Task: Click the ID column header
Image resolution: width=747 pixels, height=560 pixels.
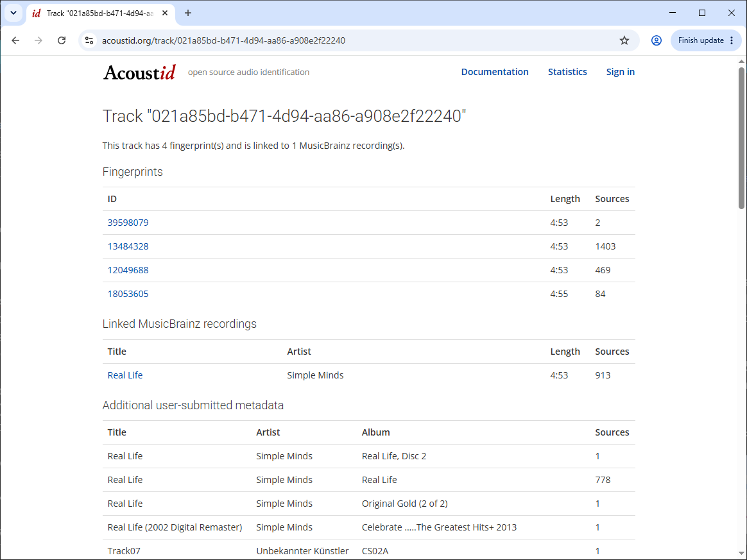Action: pos(112,199)
